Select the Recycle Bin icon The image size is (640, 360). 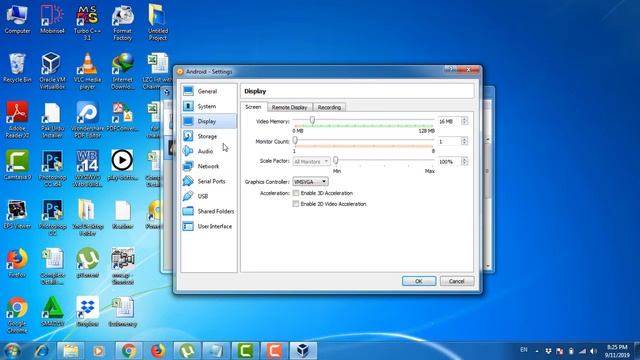click(17, 68)
